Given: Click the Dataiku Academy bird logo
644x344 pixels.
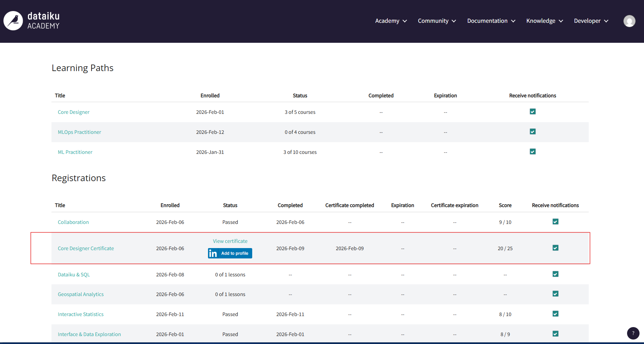Looking at the screenshot, I should 13,21.
